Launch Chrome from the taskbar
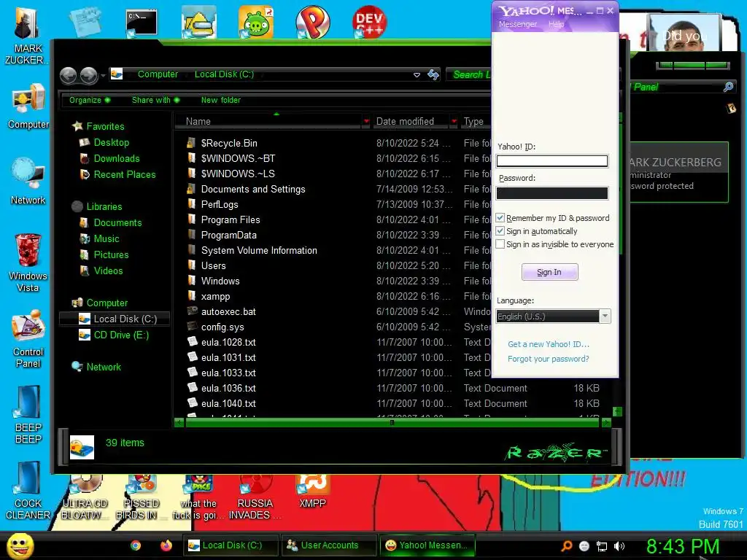The width and height of the screenshot is (747, 560). point(136,545)
